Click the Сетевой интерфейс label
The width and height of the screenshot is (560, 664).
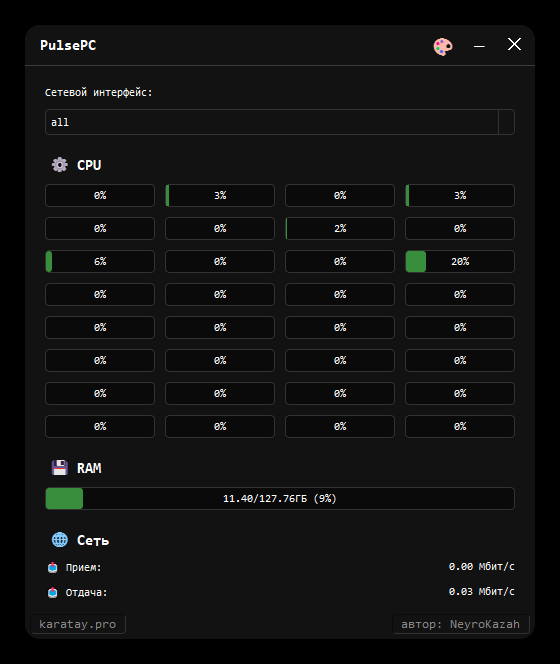(x=98, y=92)
